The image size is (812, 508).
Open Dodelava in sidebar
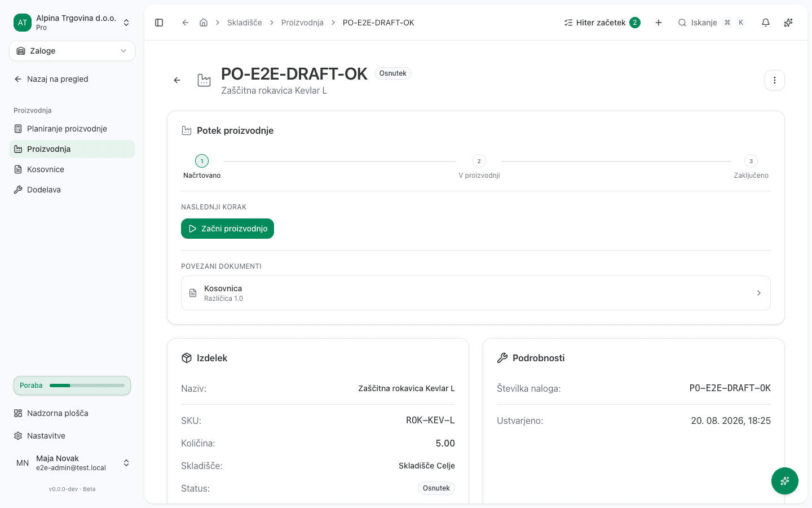[x=72, y=190]
